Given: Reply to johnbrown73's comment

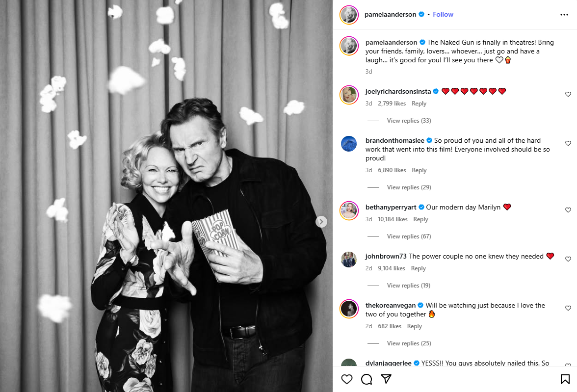Looking at the screenshot, I should 418,268.
